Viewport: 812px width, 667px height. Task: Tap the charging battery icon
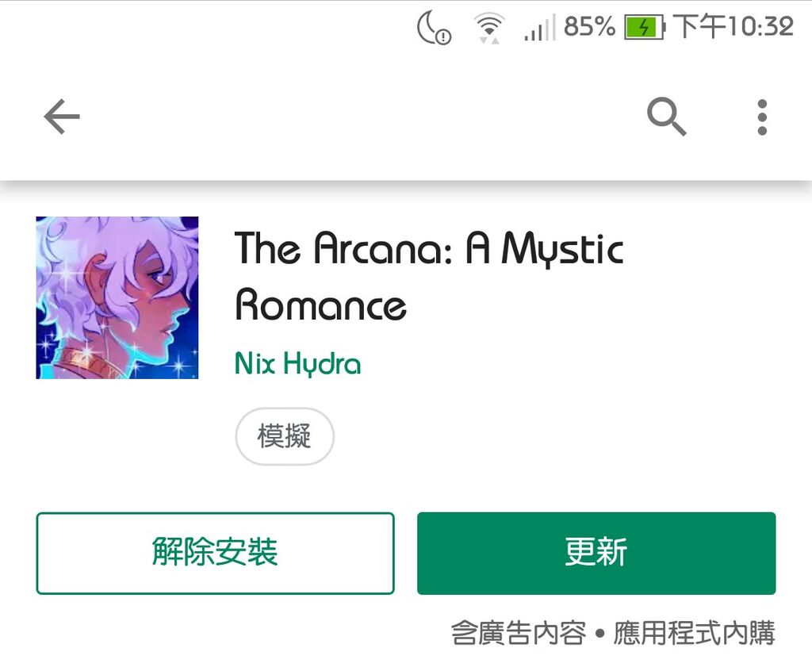[644, 27]
